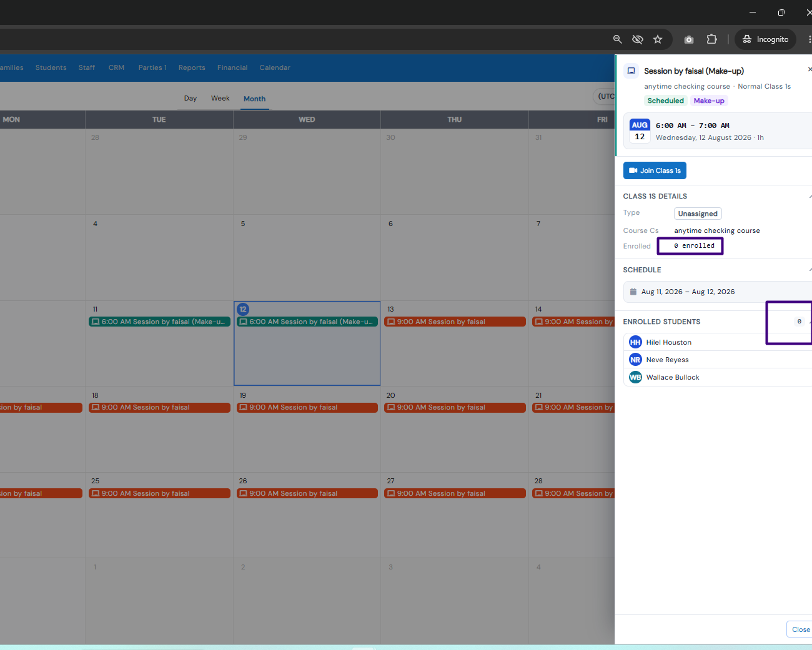Click the Incognito profile button

765,39
